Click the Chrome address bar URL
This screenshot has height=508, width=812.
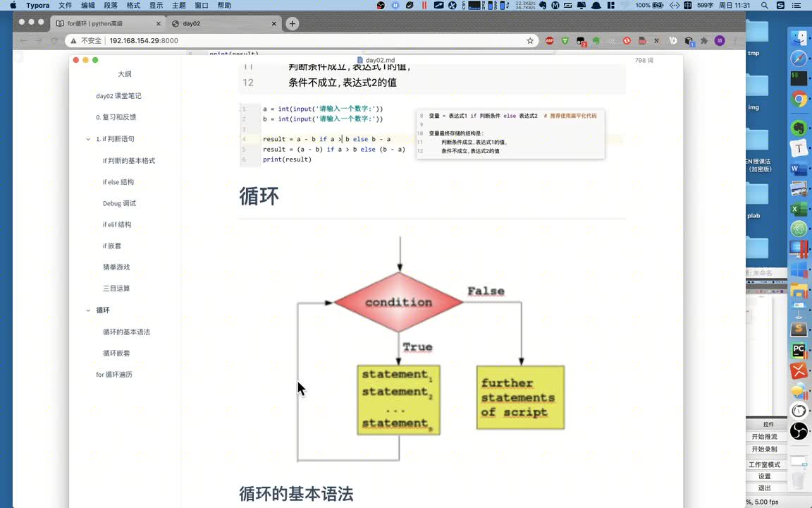point(144,40)
